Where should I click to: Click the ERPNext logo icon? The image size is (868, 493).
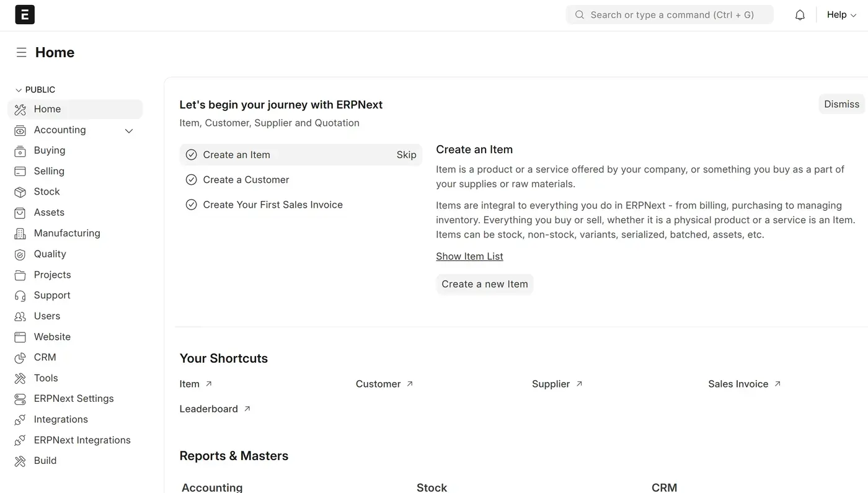coord(25,14)
